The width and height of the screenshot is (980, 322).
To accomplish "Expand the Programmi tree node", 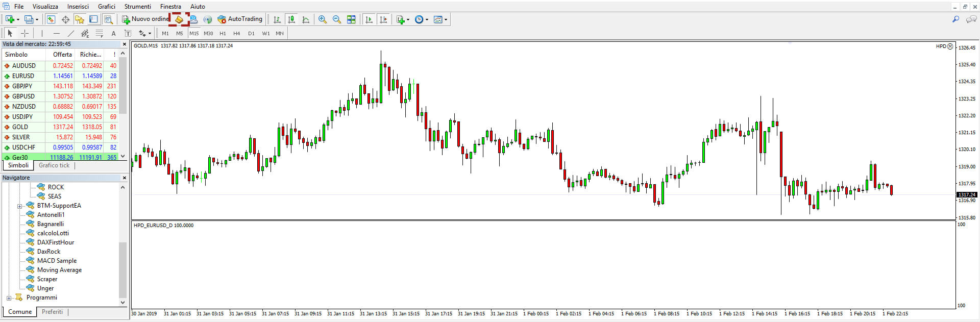I will tap(9, 298).
